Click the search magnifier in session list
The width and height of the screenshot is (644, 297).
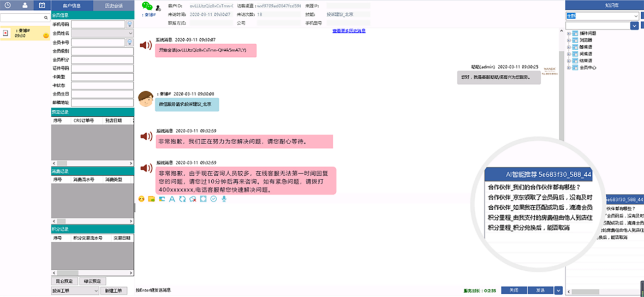click(x=46, y=18)
